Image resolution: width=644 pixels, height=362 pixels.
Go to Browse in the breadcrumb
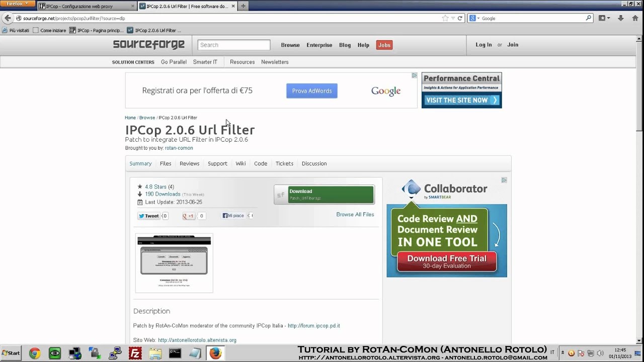[147, 118]
